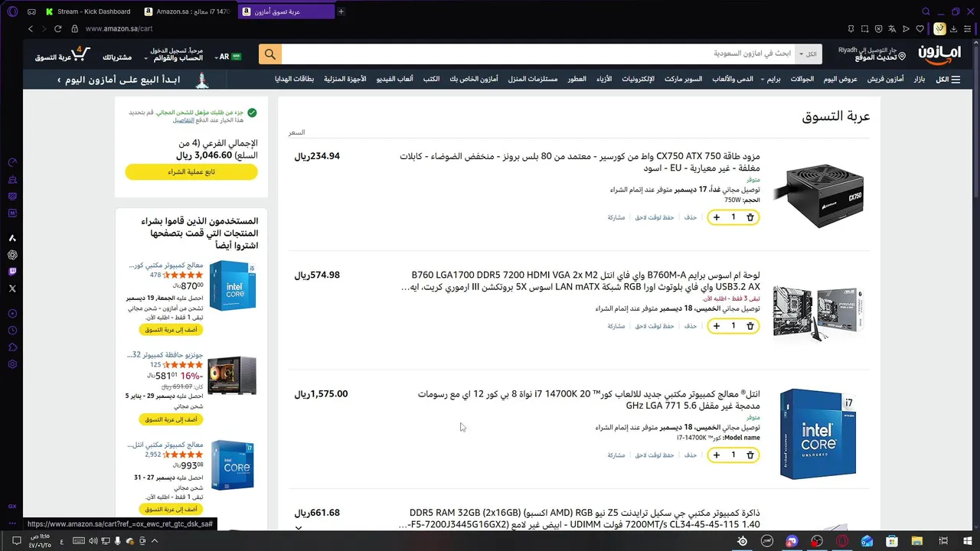Image resolution: width=980 pixels, height=551 pixels.
Task: Click the trash icon for ASUS B760M-A motherboard
Action: (750, 326)
